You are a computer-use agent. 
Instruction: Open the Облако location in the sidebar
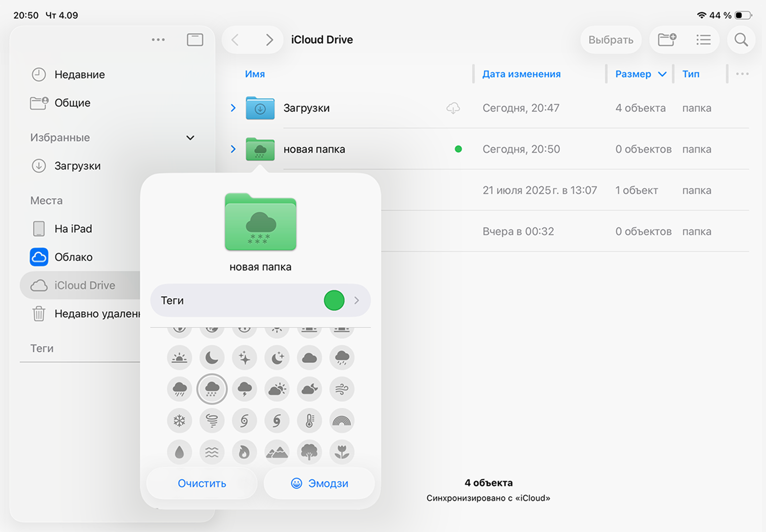73,257
